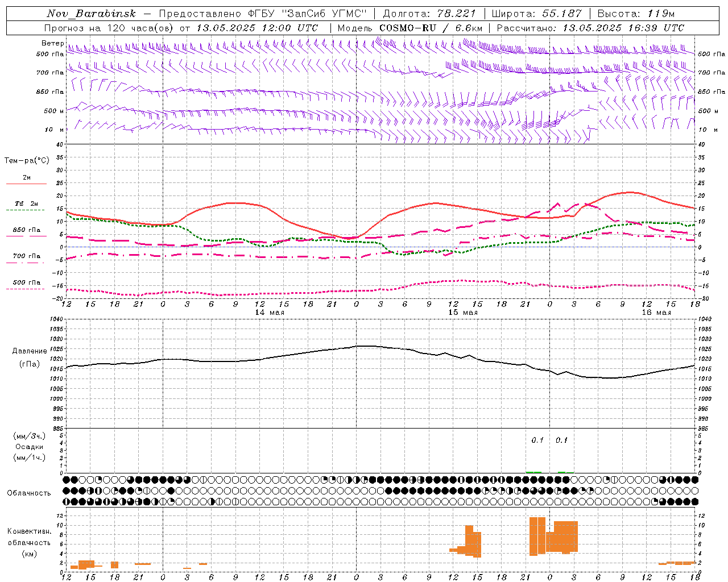Click the '15 мая' date label
The width and height of the screenshot is (728, 582).
(x=463, y=313)
